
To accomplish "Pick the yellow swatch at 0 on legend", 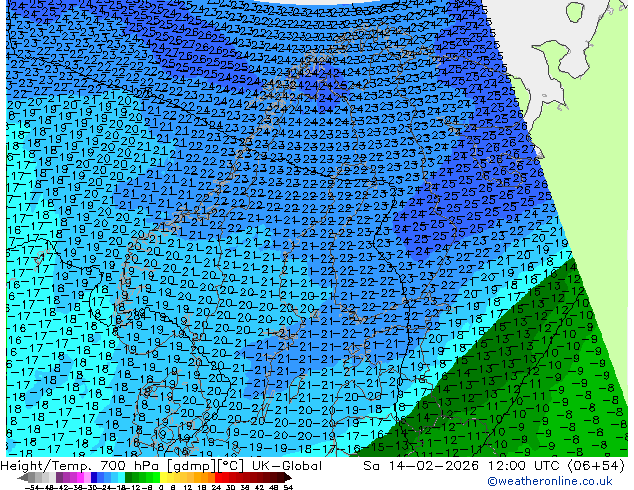I will pos(163,478).
